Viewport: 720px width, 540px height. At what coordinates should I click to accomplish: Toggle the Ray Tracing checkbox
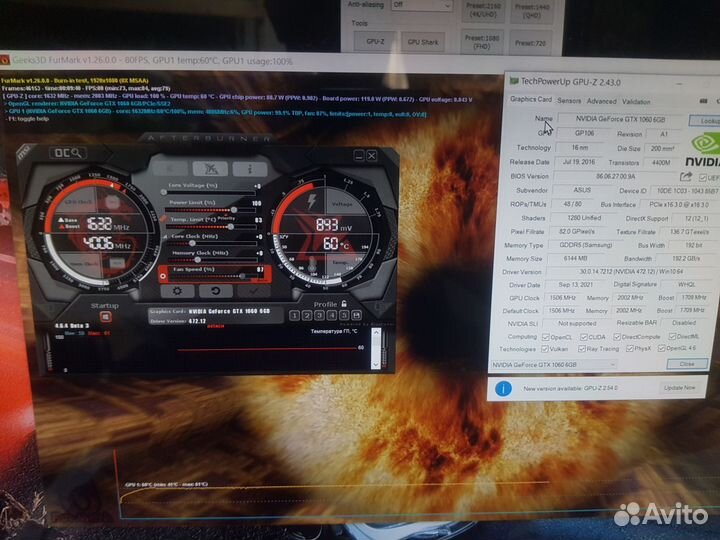(582, 349)
